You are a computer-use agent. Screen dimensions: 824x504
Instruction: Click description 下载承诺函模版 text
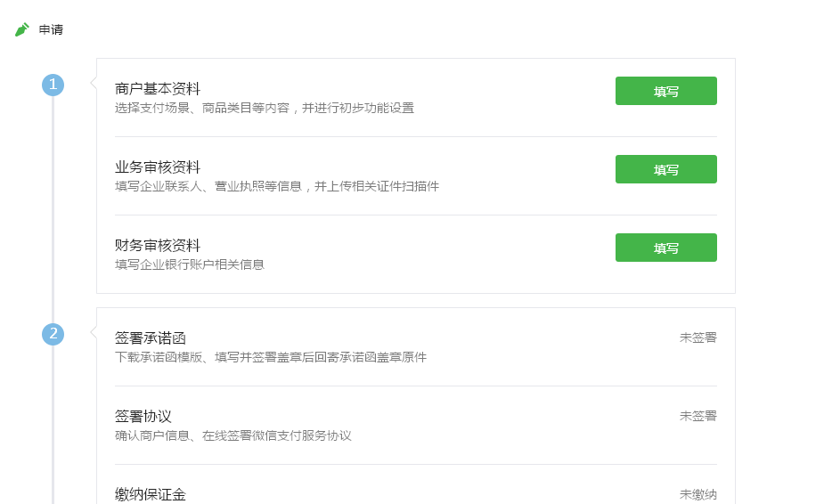tap(159, 357)
